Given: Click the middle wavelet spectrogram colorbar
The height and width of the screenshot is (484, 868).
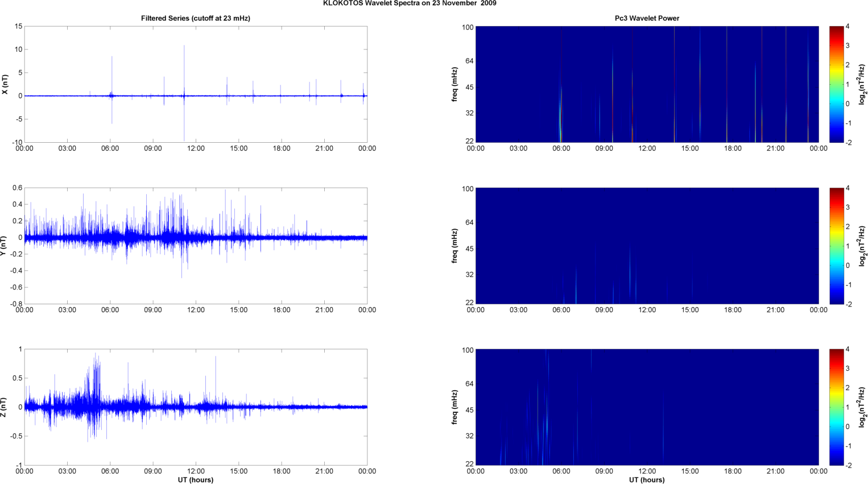Looking at the screenshot, I should 836,246.
